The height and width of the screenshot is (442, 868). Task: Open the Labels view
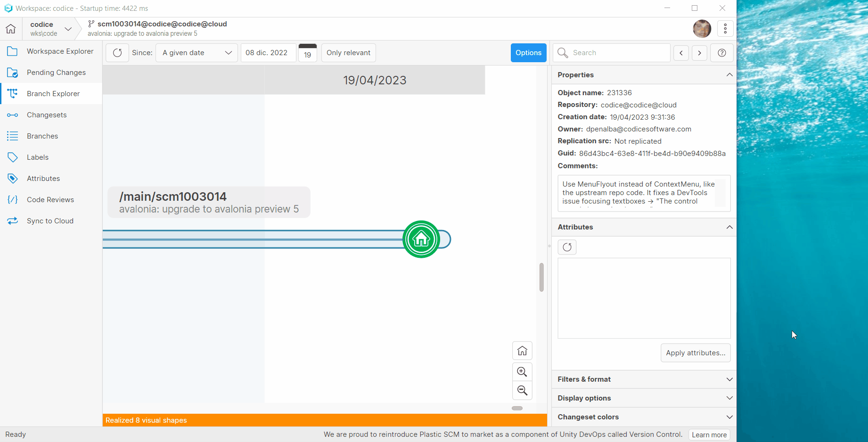37,157
